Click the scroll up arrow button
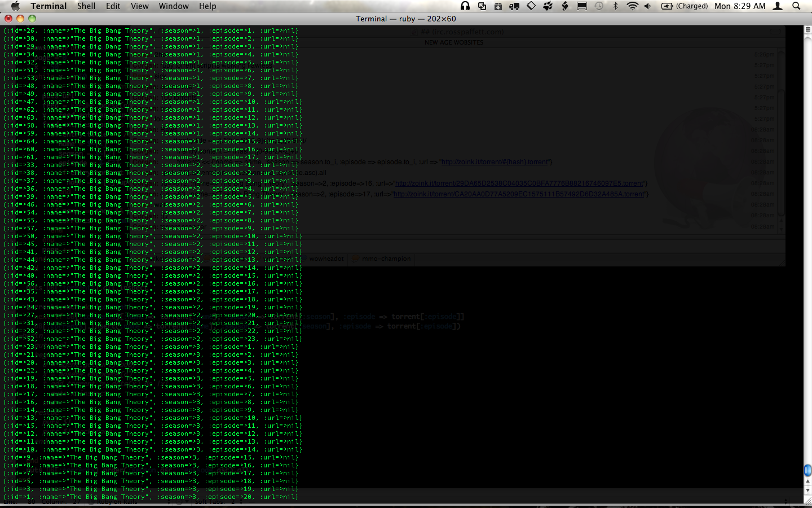The image size is (812, 508). (x=807, y=481)
